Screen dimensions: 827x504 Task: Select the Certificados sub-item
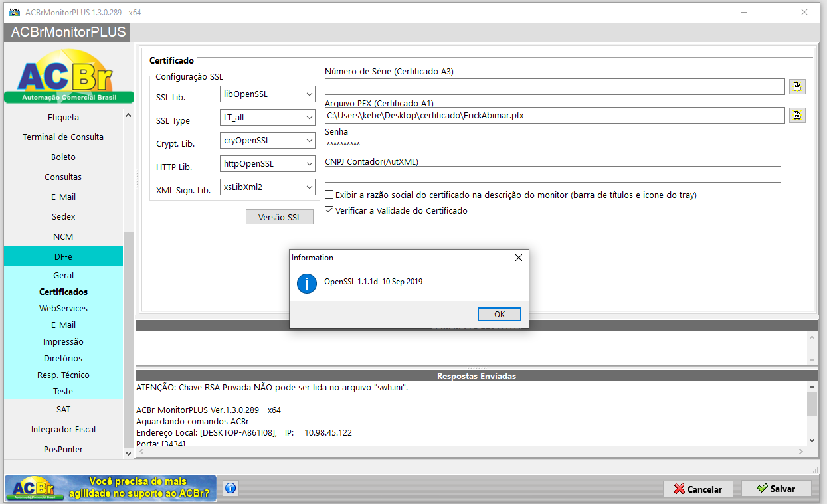point(63,292)
